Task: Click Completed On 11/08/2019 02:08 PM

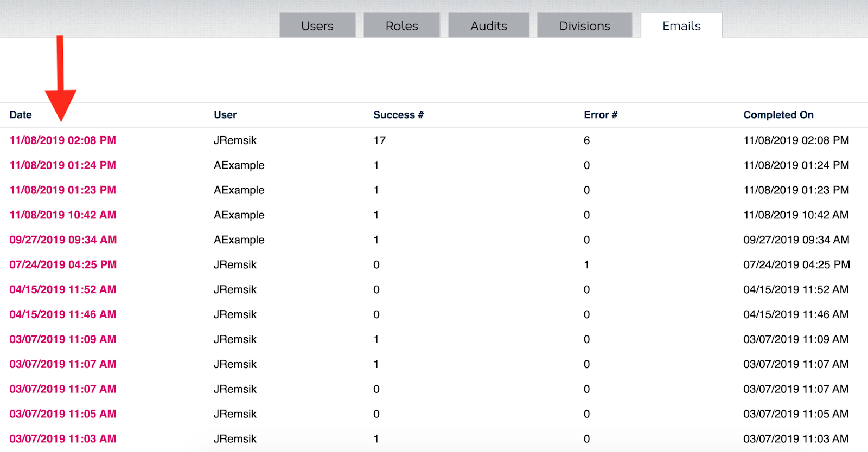Action: click(796, 140)
